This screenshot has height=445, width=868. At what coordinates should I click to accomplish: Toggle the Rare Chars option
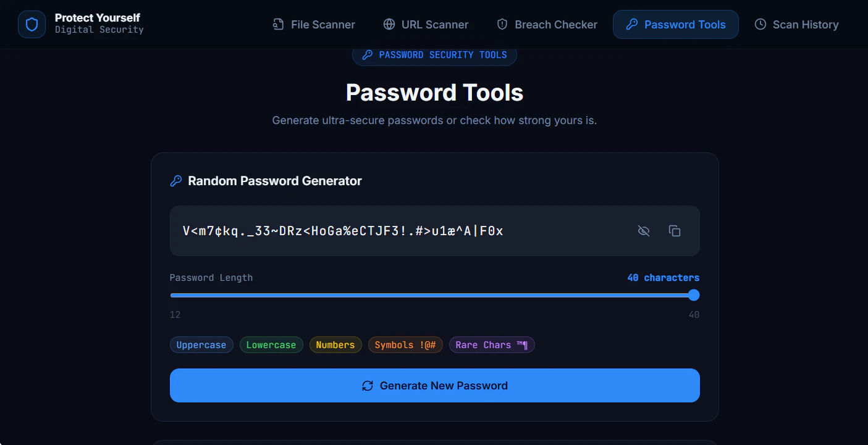point(492,345)
